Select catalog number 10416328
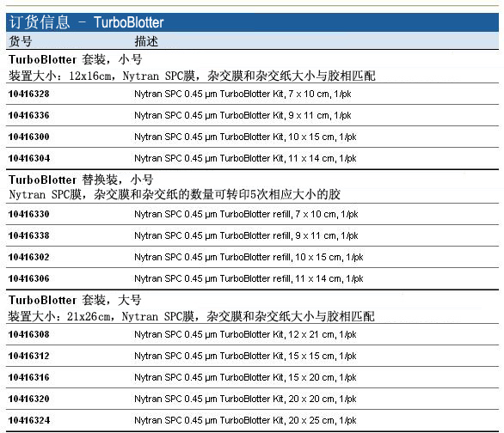 [28, 94]
